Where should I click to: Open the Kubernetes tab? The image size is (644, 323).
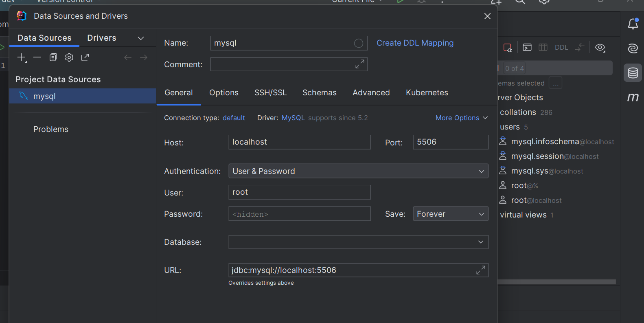[x=427, y=92]
